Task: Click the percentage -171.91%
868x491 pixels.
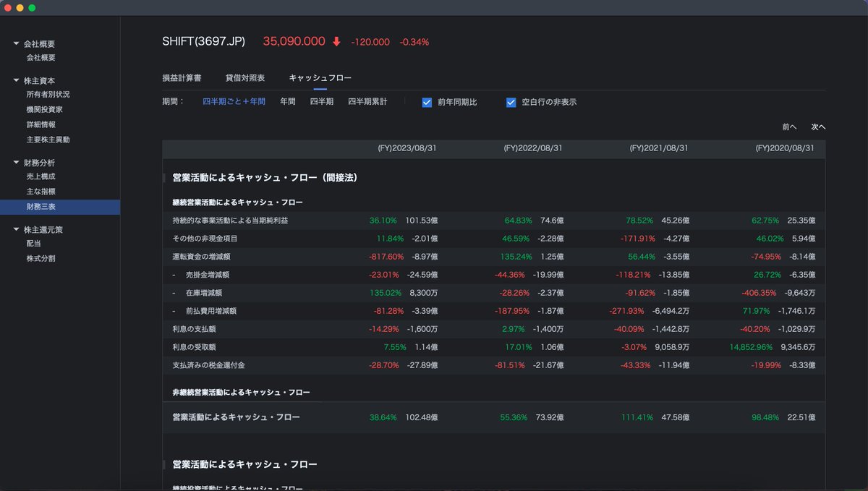Action: coord(638,239)
